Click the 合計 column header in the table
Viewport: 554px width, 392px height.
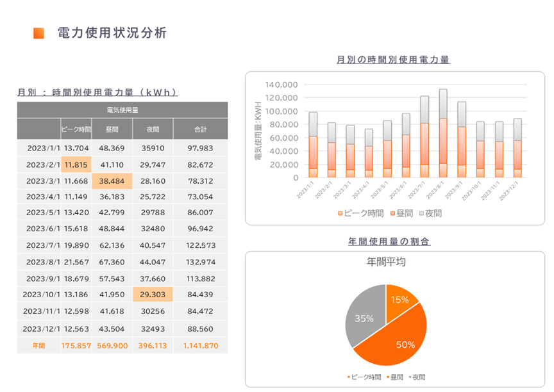click(201, 129)
